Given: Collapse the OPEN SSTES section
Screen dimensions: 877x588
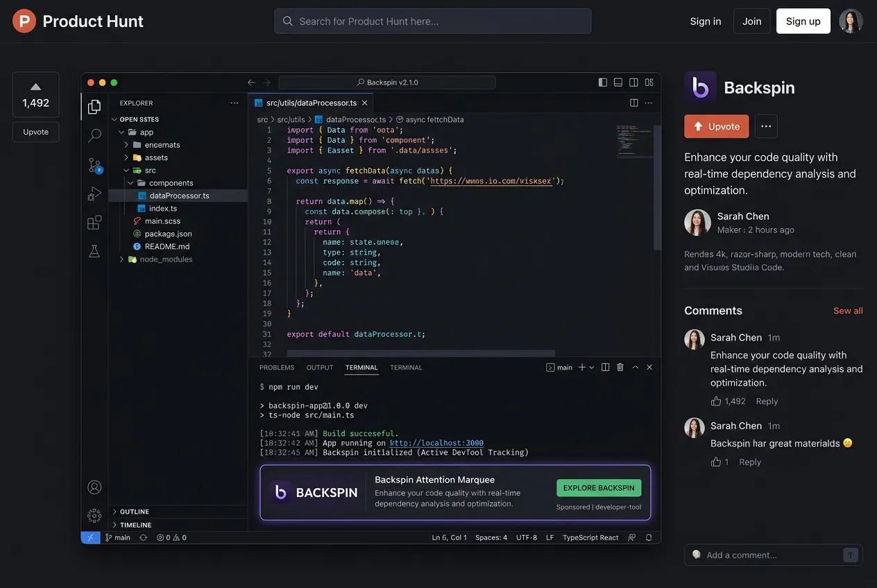Looking at the screenshot, I should (115, 119).
